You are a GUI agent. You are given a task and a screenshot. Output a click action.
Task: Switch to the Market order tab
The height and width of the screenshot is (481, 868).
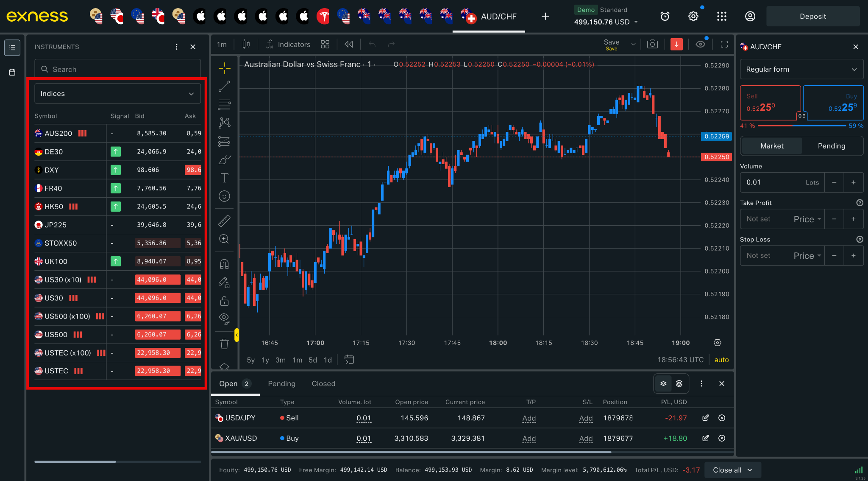click(772, 146)
